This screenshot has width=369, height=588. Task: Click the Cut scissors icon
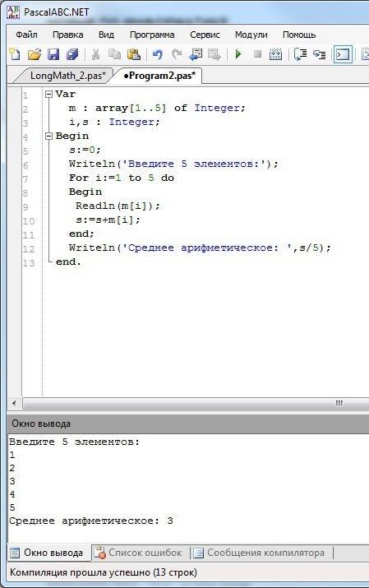click(x=95, y=54)
